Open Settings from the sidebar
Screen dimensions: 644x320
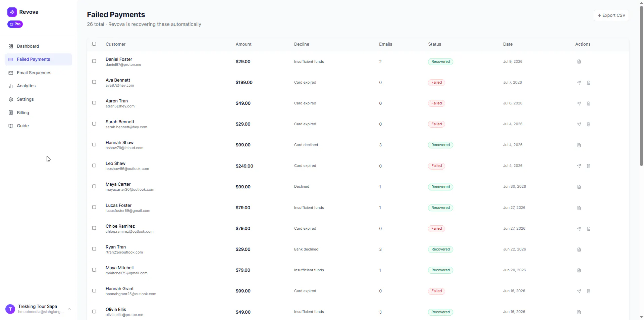pyautogui.click(x=38, y=99)
